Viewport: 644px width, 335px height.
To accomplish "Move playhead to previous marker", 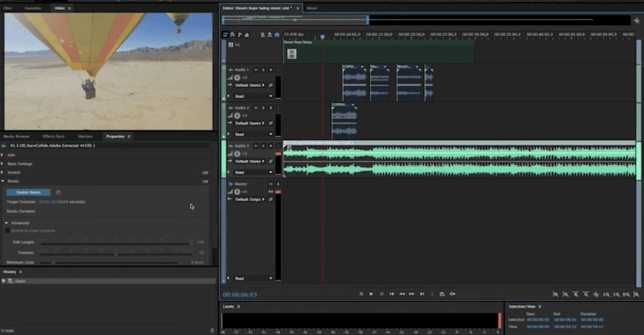I will (391, 294).
